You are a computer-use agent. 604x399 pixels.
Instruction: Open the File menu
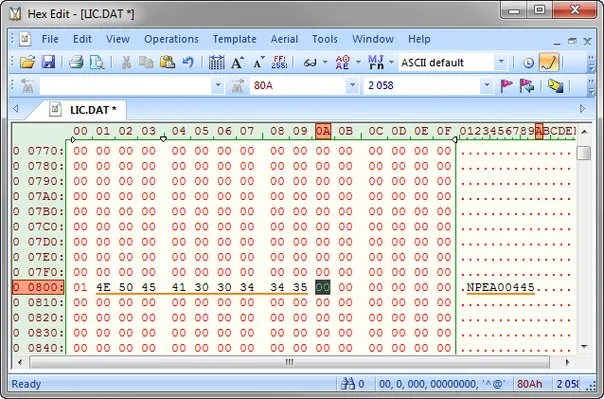(x=50, y=39)
